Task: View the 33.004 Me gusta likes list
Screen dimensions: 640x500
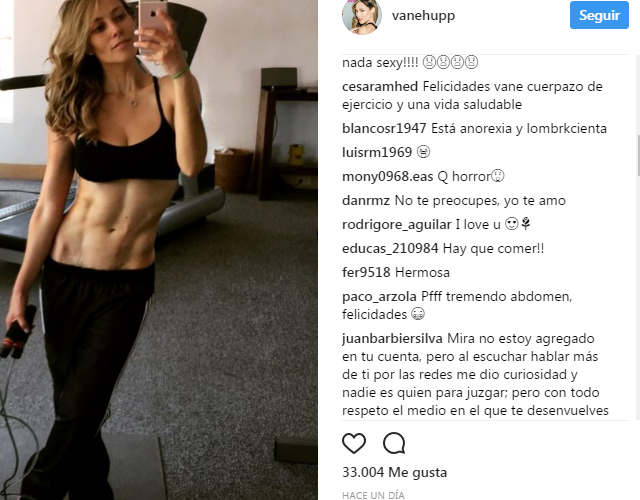Action: 394,472
